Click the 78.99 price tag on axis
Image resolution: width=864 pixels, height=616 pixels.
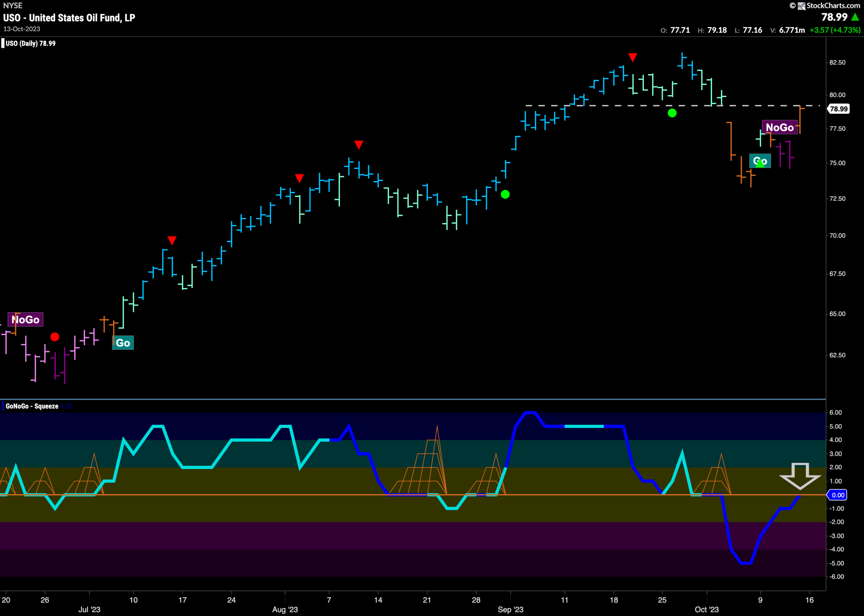[838, 109]
